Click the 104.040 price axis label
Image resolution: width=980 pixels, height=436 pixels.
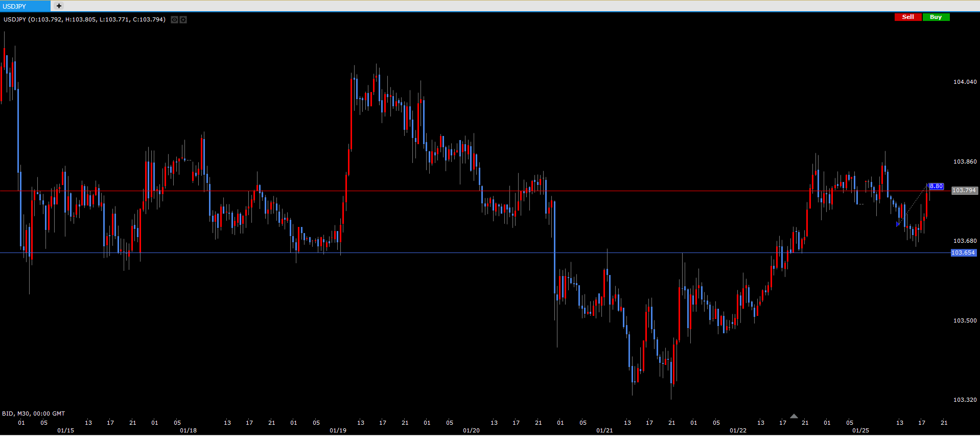pos(965,82)
